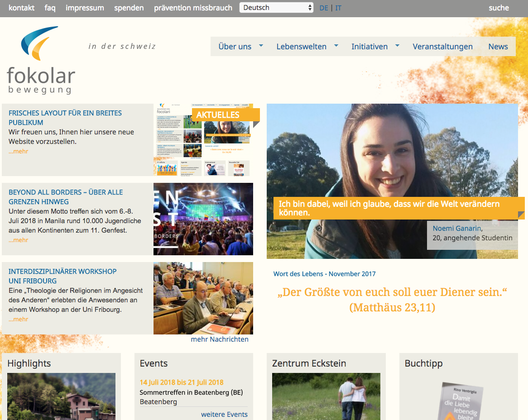528x420 pixels.
Task: Expand the Über uns dropdown arrow
Action: [x=261, y=45]
